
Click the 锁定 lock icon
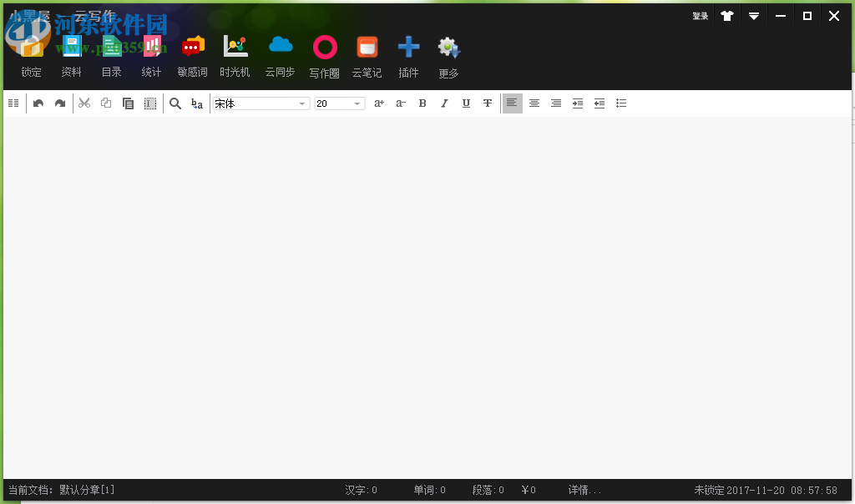coord(31,48)
